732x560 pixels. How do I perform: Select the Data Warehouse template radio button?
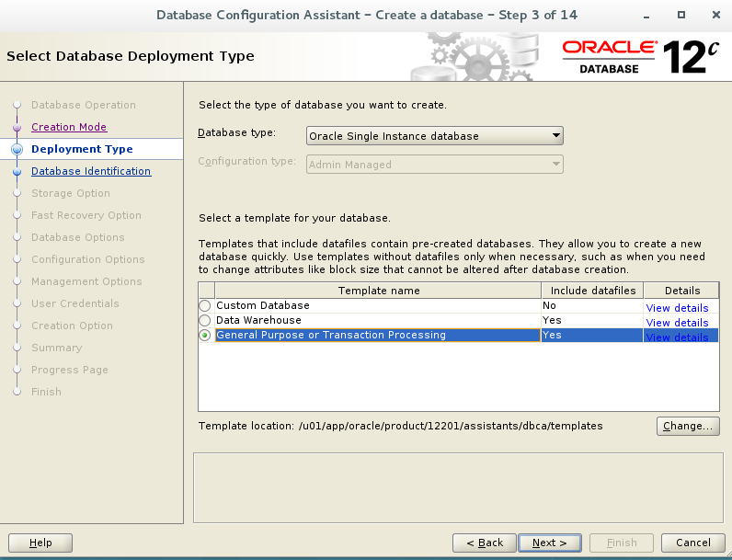tap(205, 321)
